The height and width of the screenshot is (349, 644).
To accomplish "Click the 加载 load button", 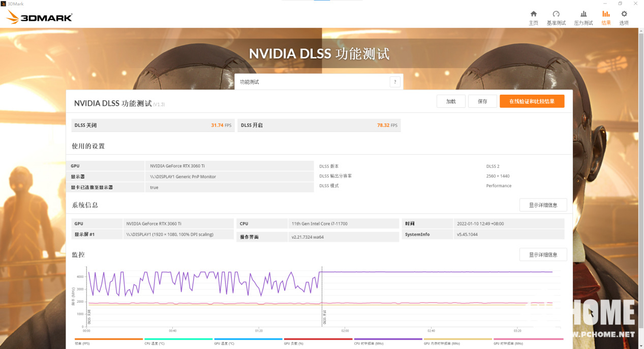I will click(x=451, y=101).
